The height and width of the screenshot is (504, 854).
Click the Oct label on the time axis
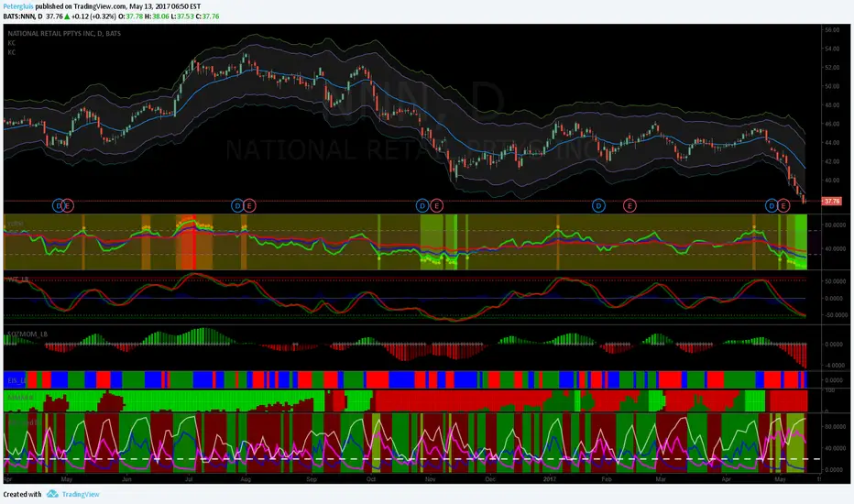coord(371,479)
